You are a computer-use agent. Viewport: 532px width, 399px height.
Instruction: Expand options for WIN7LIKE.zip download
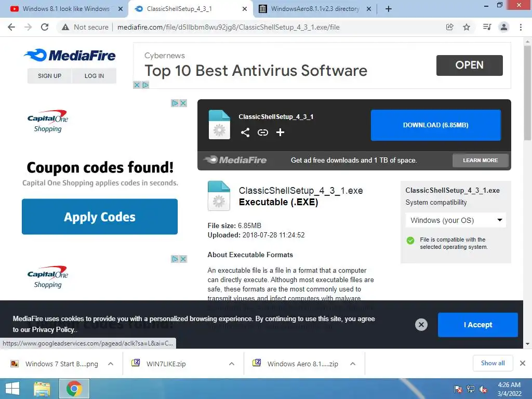[232, 364]
